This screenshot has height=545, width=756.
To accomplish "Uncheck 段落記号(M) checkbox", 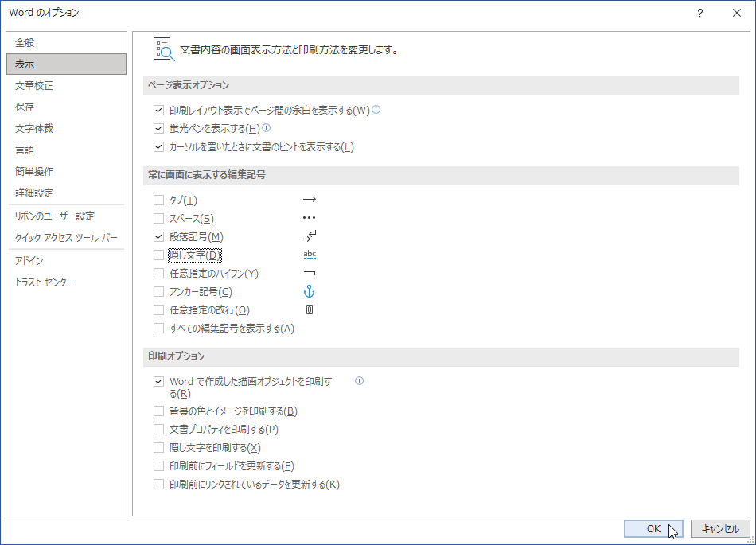I will [158, 236].
